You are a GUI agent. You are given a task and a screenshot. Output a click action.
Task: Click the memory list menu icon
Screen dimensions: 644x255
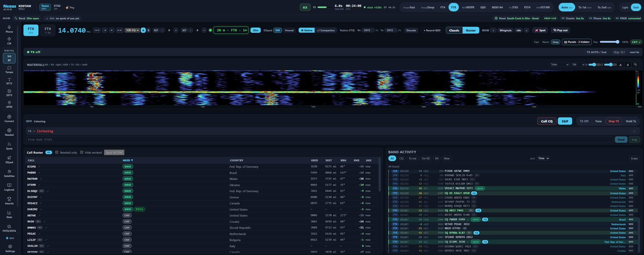tap(526, 30)
